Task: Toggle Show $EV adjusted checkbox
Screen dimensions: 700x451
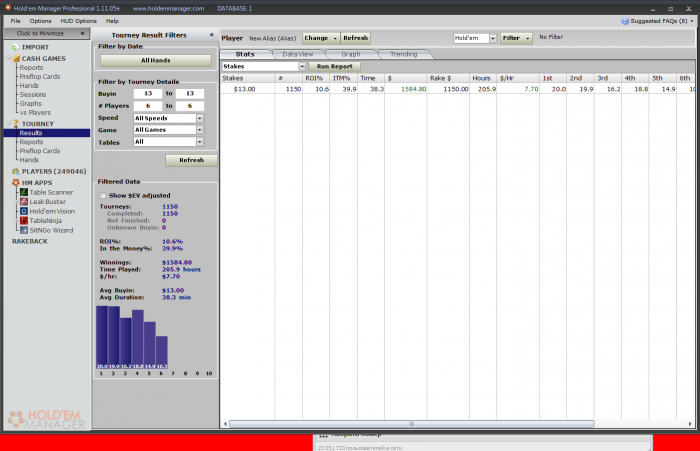Action: pos(103,196)
